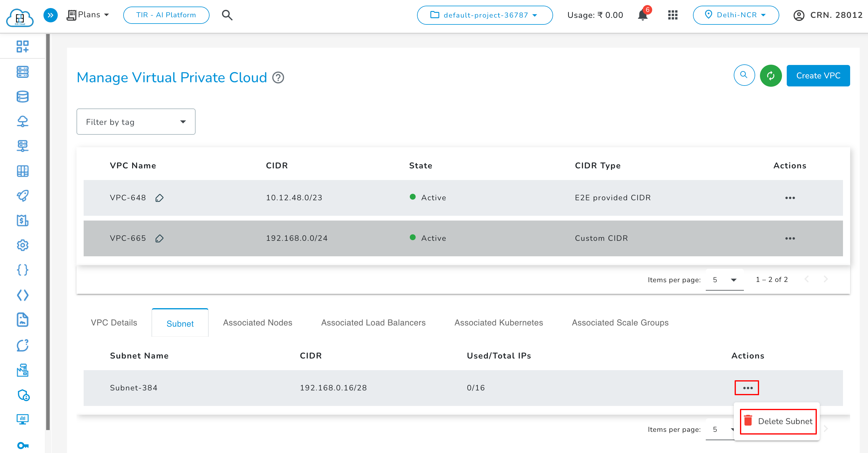Viewport: 868px width, 453px height.
Task: Open the Filter by tag dropdown
Action: [136, 121]
